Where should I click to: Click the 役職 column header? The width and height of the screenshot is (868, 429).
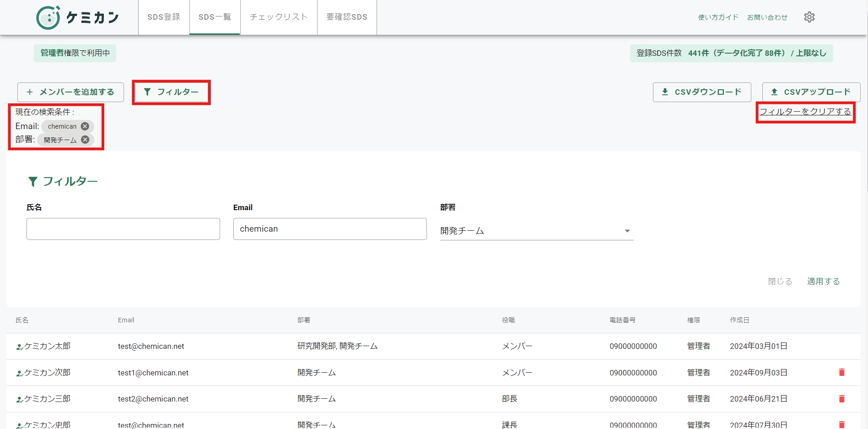pyautogui.click(x=508, y=320)
